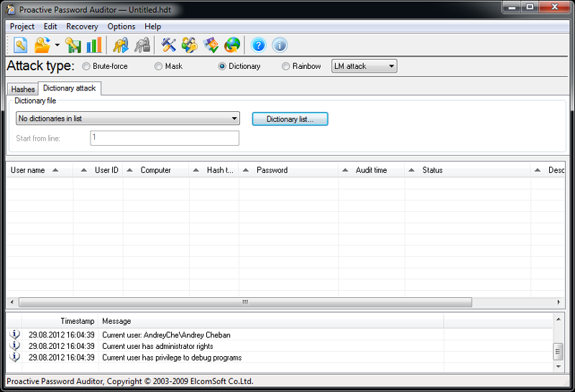Open dropdown arrow beside open folder icon
Image resolution: width=575 pixels, height=392 pixels.
57,46
